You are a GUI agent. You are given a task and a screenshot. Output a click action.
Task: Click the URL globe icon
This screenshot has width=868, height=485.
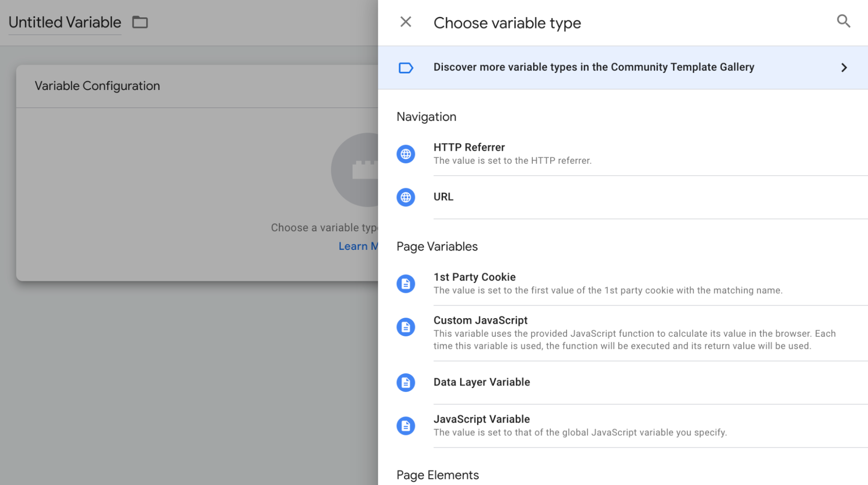click(x=406, y=197)
